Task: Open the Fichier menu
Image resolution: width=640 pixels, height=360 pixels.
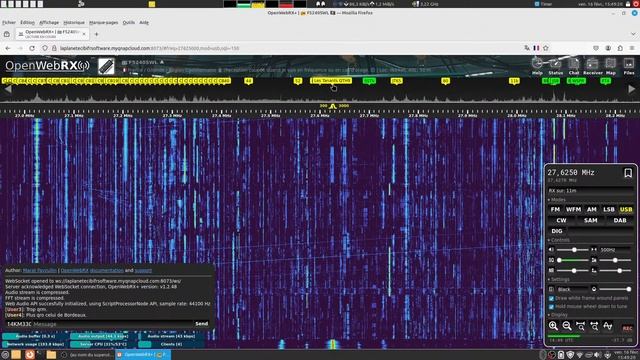Action: [9, 23]
